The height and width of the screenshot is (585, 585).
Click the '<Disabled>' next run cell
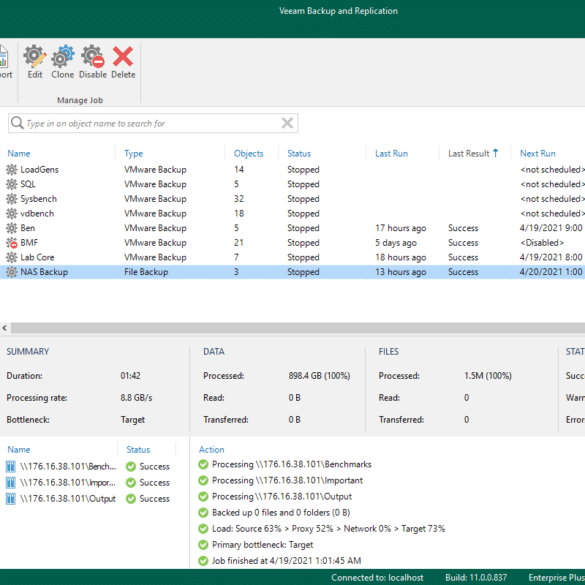tap(542, 243)
